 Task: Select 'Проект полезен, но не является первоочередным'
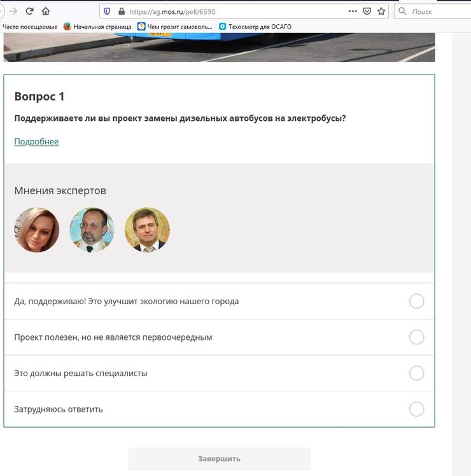[416, 337]
